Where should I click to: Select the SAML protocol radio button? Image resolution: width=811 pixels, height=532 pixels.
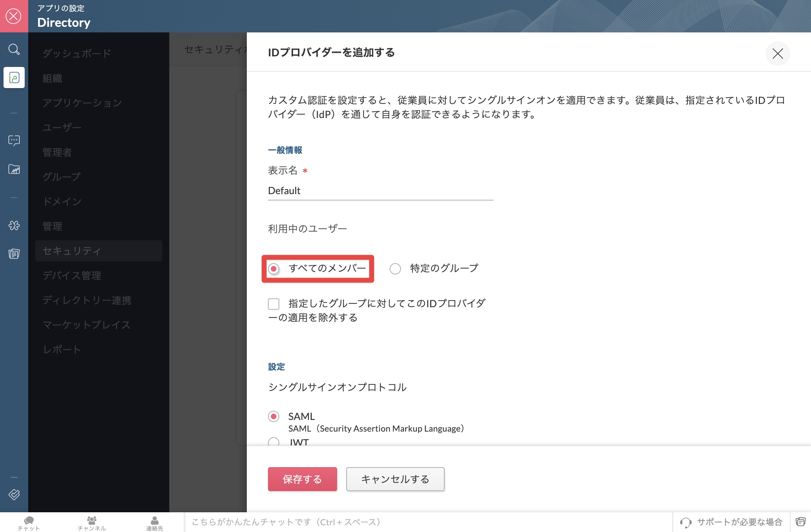coord(274,416)
